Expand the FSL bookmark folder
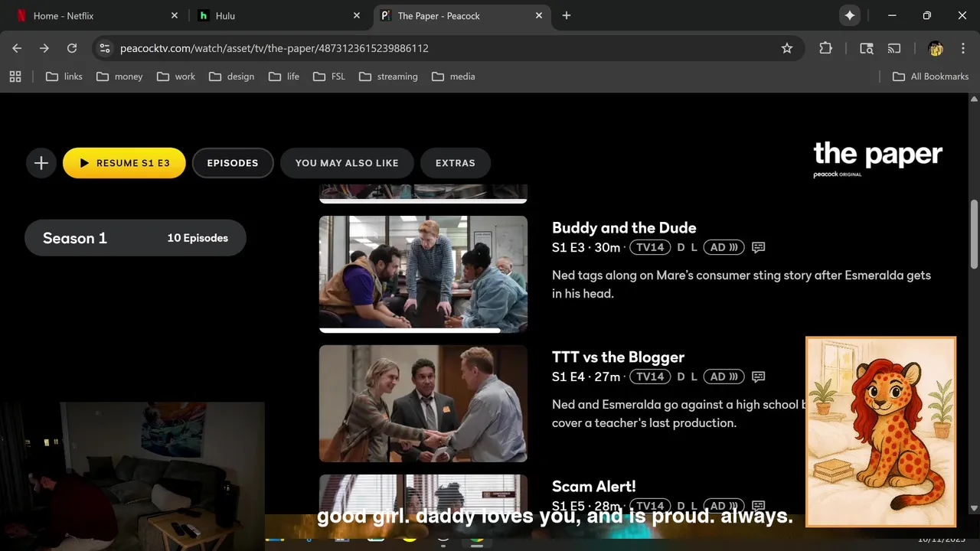Image resolution: width=980 pixels, height=551 pixels. click(x=329, y=77)
